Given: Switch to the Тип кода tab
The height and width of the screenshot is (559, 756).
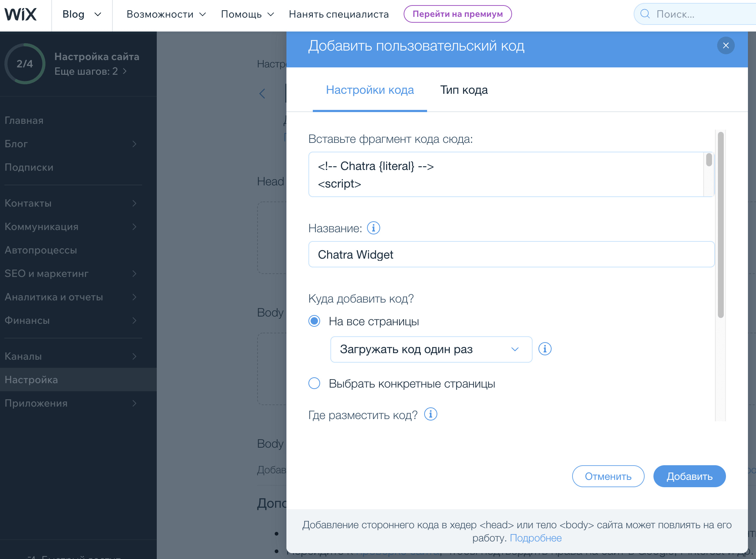Looking at the screenshot, I should pos(464,90).
